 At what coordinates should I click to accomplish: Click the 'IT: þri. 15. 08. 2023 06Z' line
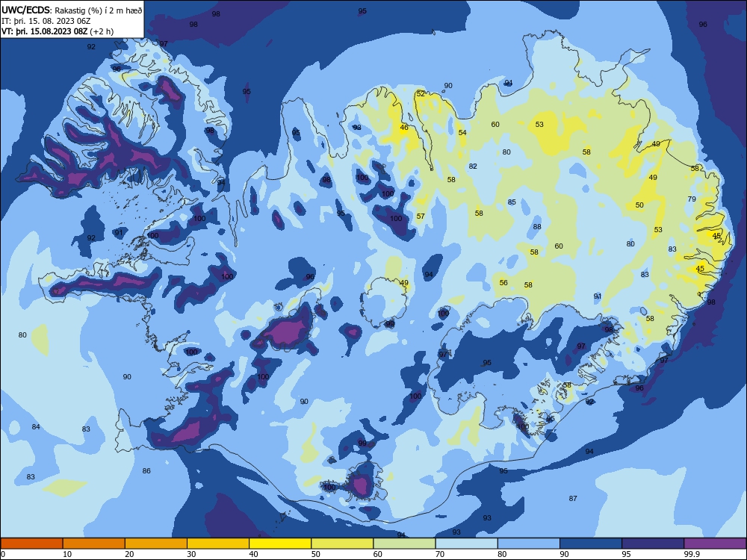click(46, 21)
